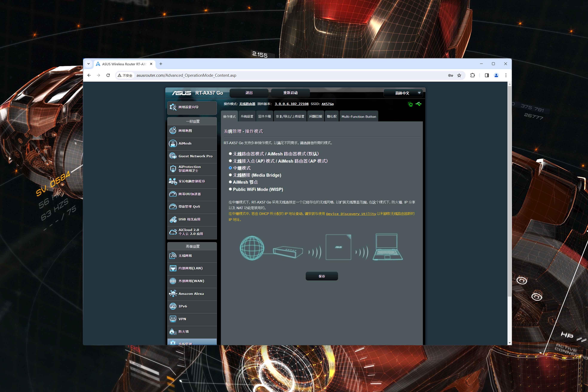This screenshot has width=588, height=392.
Task: Open System Administration (系统管理) in the sidebar
Action: 192,342
